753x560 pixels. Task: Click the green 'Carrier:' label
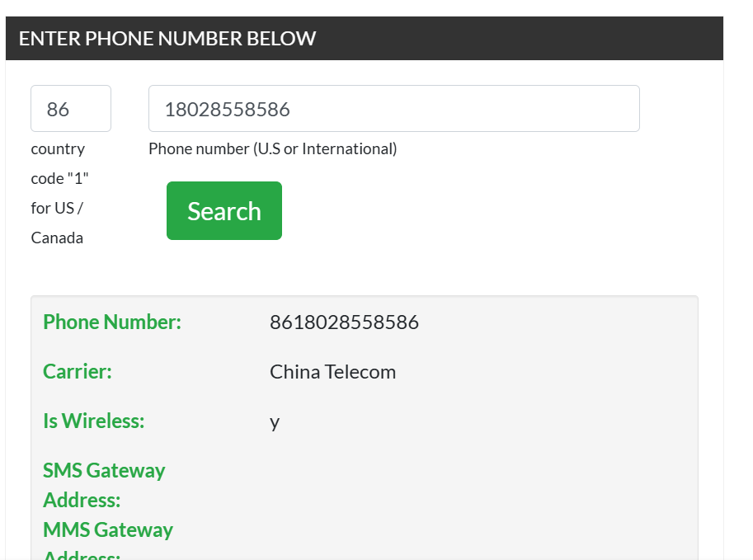pos(78,372)
